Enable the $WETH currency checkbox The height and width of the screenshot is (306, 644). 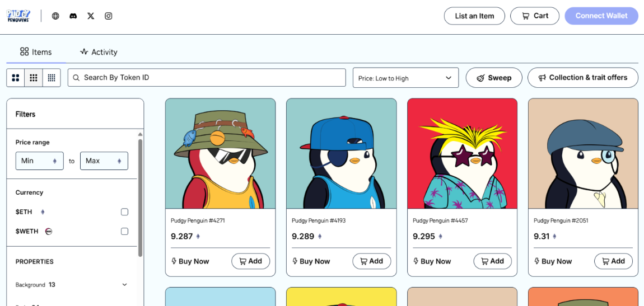tap(124, 232)
